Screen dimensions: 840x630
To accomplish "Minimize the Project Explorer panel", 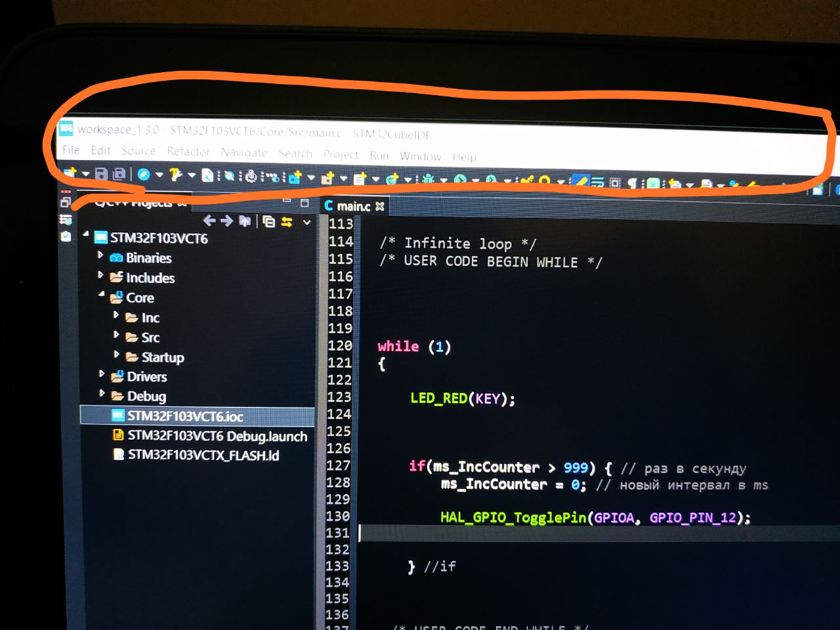I will tap(287, 201).
